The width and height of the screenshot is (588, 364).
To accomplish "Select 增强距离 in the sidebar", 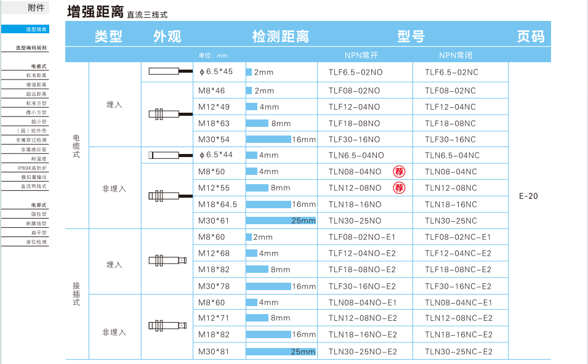I will tap(36, 84).
